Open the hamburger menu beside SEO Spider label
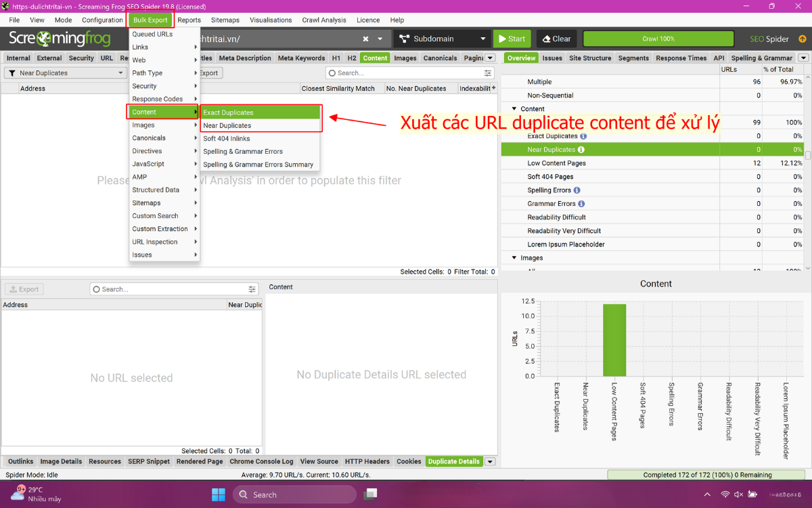The width and height of the screenshot is (812, 508). tap(803, 39)
